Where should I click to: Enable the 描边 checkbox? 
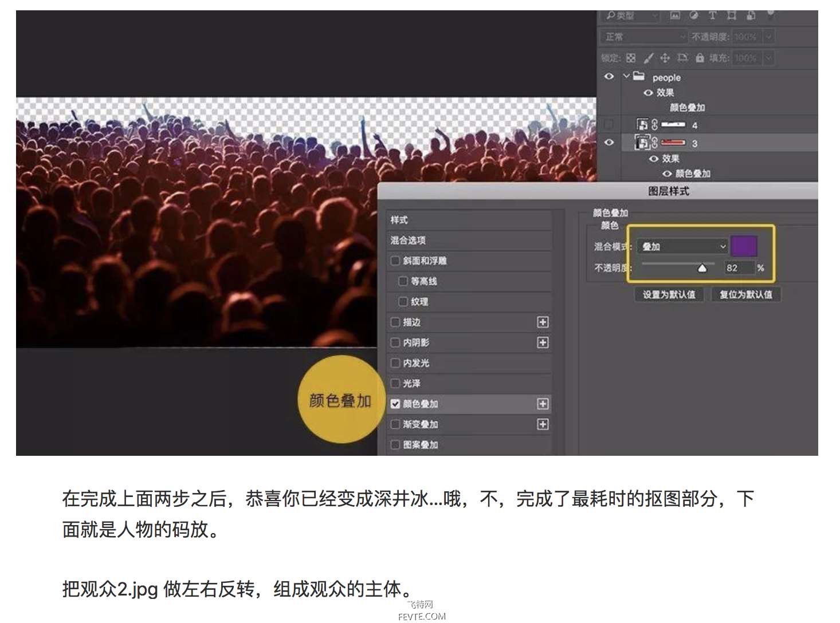(395, 322)
